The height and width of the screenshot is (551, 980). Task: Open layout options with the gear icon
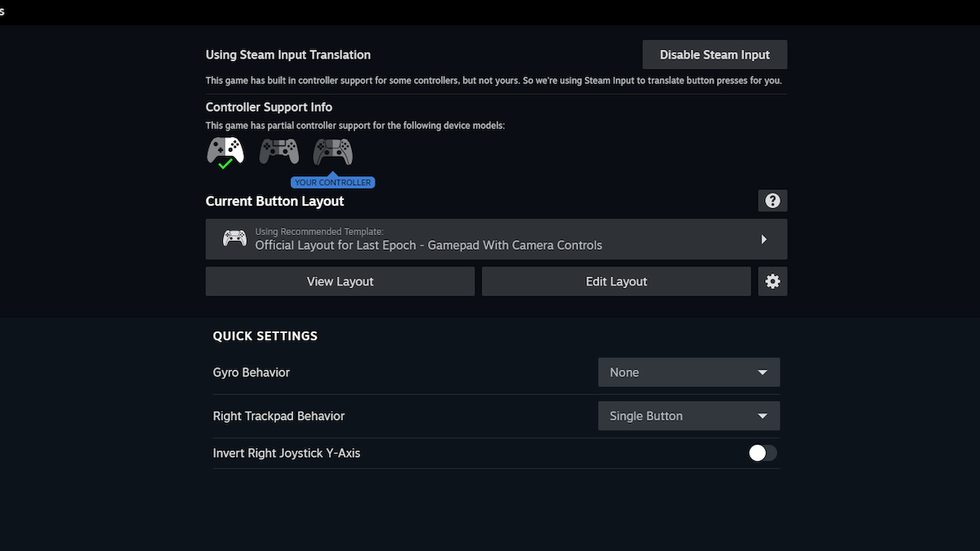(773, 282)
